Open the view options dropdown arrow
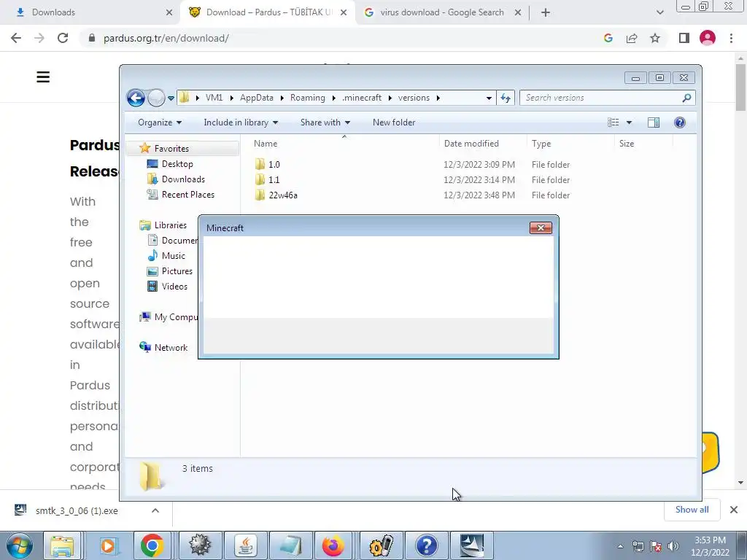747x560 pixels. tap(629, 122)
